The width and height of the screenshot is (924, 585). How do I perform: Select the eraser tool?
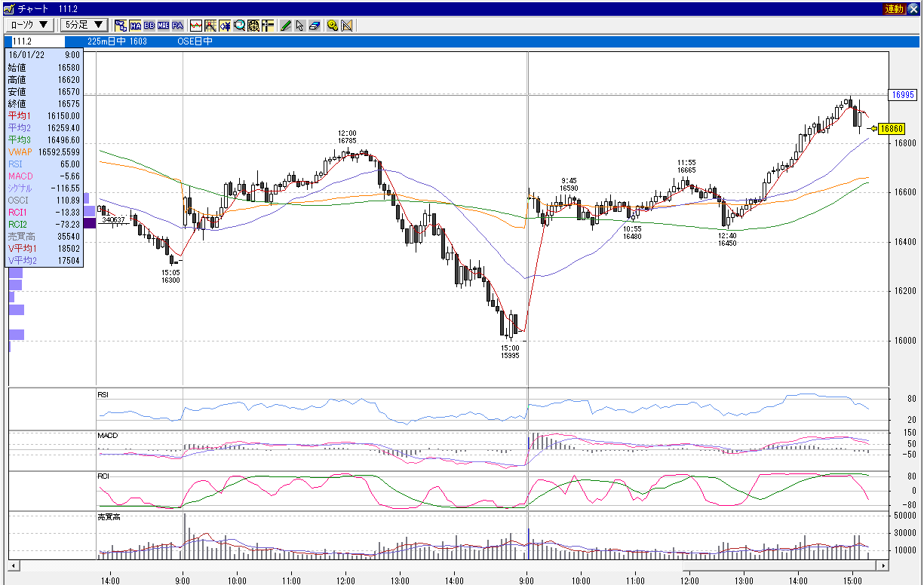click(315, 25)
